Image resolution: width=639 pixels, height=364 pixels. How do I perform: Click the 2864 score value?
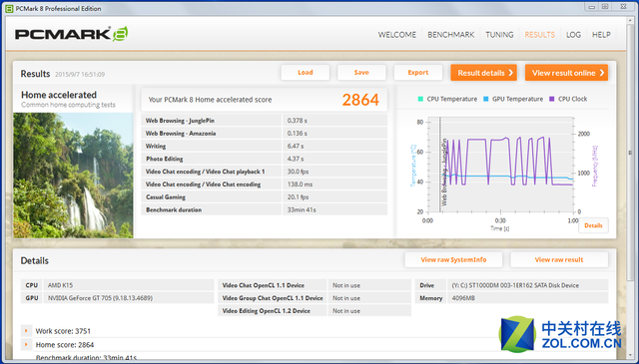360,100
